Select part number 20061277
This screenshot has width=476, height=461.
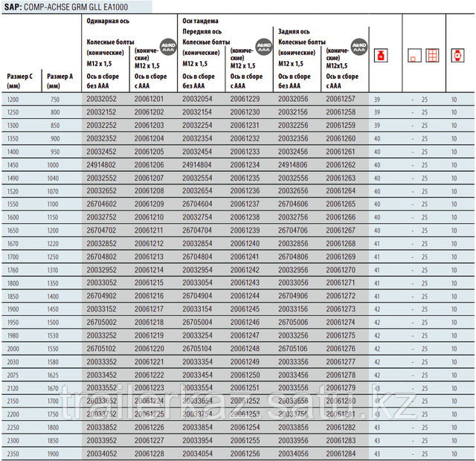tap(341, 362)
